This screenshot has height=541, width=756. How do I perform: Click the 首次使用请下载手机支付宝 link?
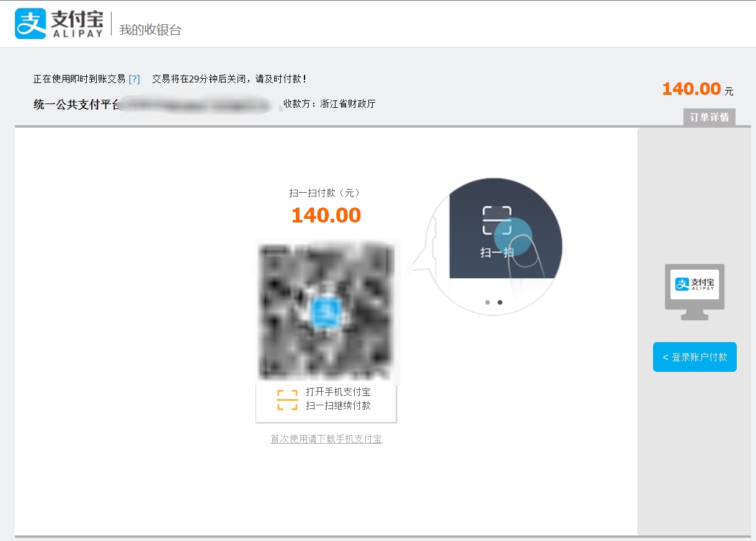point(326,439)
